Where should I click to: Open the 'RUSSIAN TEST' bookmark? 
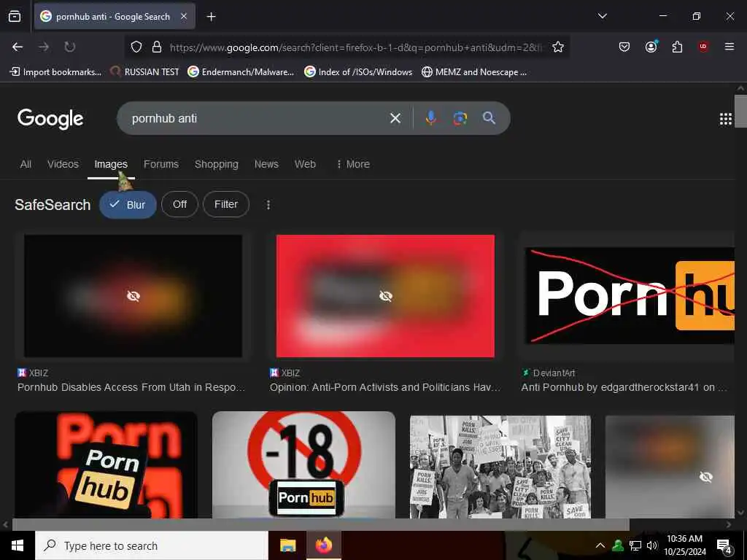pos(144,72)
